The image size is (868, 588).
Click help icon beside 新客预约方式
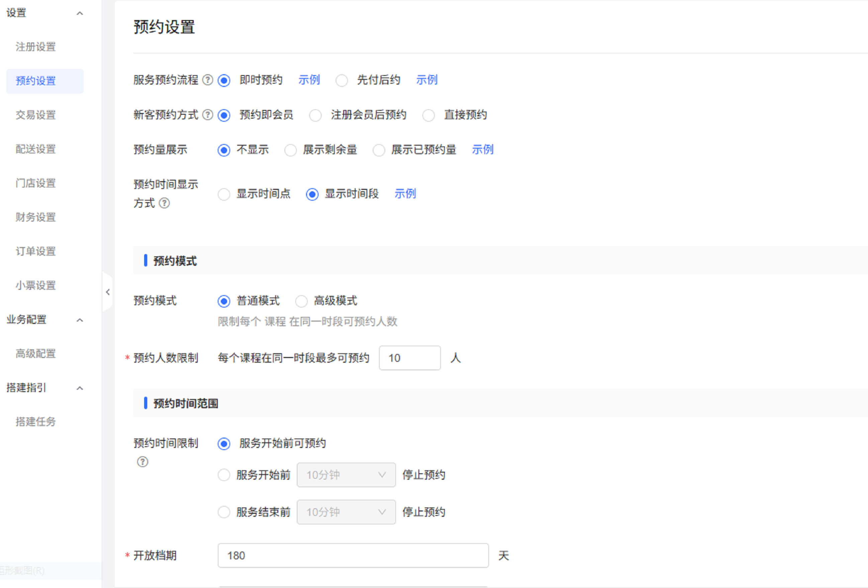coord(208,115)
